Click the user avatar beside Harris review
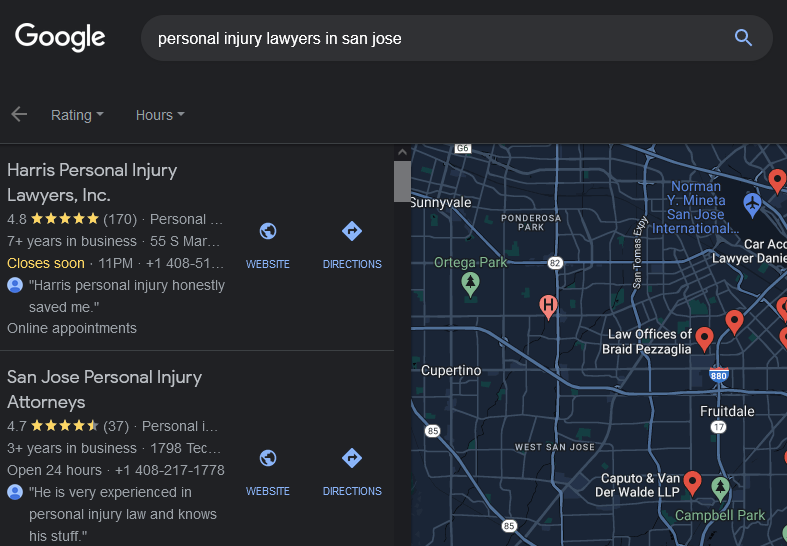The image size is (787, 546). [x=15, y=285]
